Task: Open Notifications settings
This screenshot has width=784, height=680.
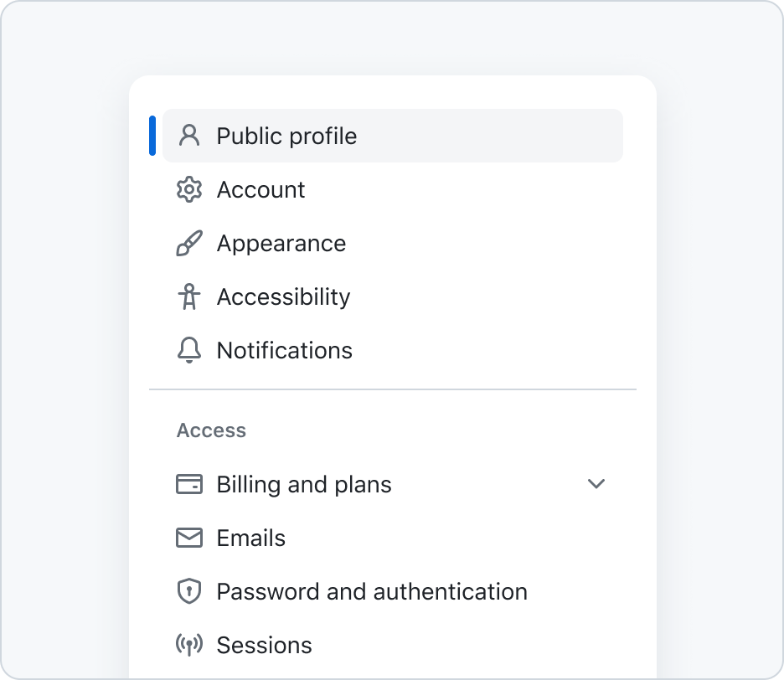Action: (x=393, y=350)
